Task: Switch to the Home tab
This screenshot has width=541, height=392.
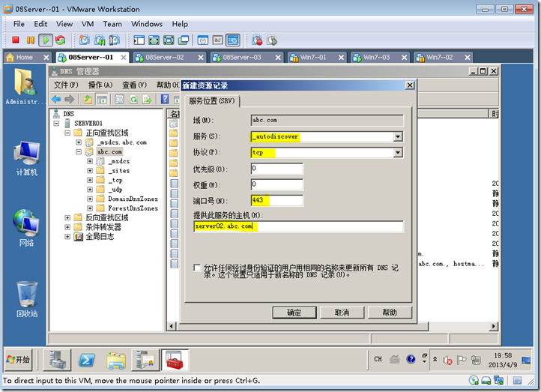Action: pyautogui.click(x=28, y=57)
